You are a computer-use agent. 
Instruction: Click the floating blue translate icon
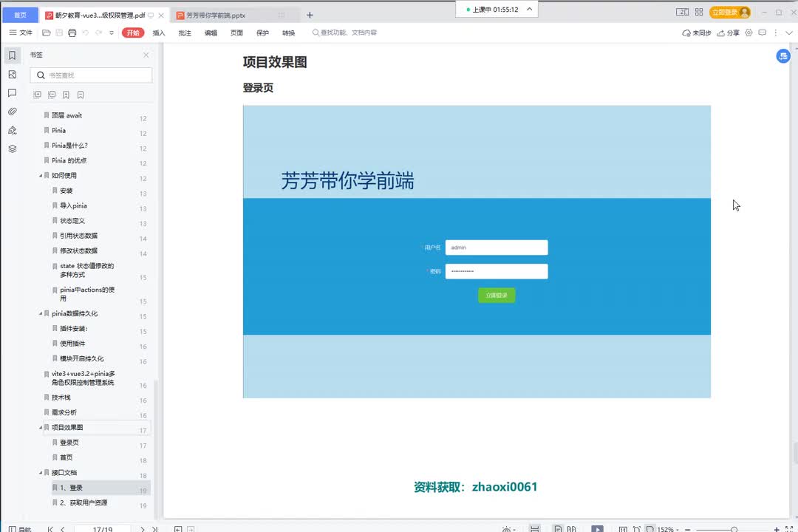(782, 56)
